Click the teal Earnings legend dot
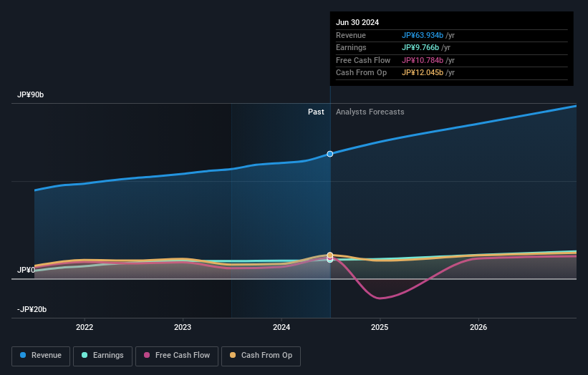The width and height of the screenshot is (588, 375). 85,355
